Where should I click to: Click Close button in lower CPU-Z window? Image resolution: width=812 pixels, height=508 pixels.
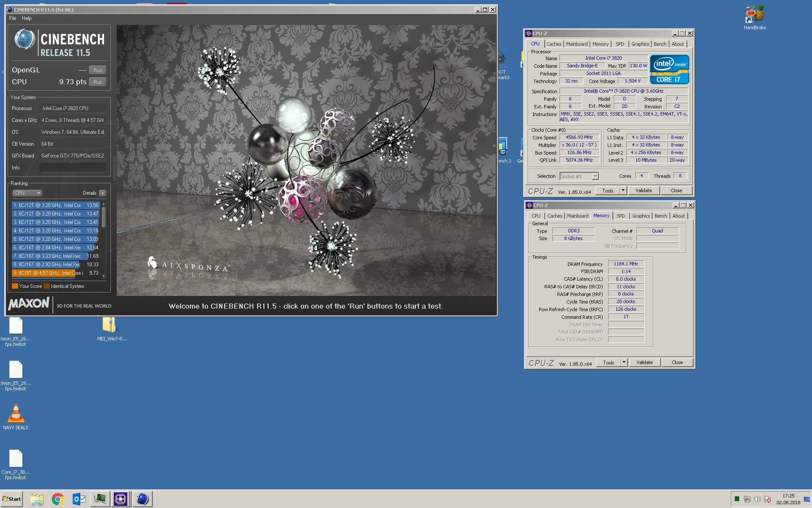pos(677,362)
